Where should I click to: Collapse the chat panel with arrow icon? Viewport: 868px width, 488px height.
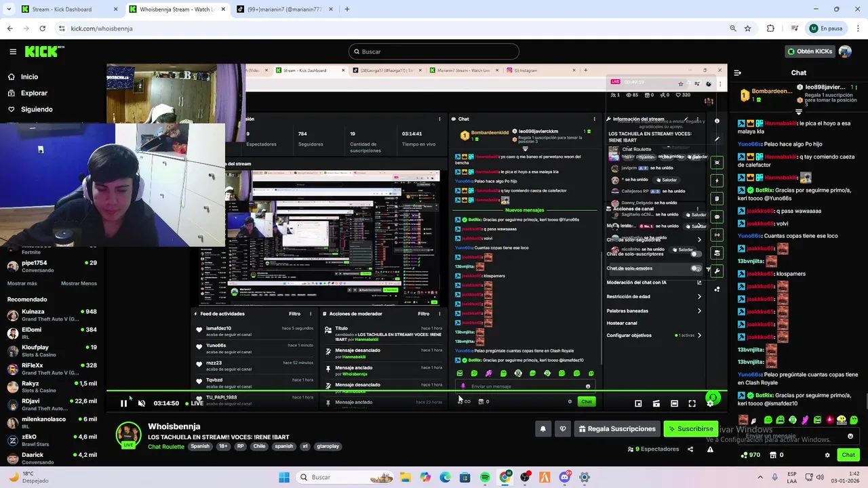coord(738,73)
